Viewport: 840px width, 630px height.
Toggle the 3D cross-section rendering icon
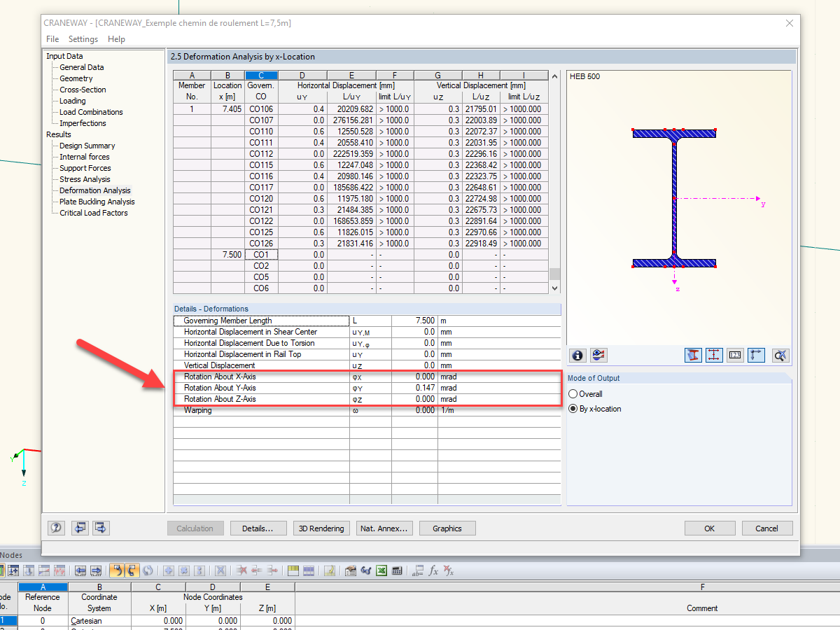point(693,355)
